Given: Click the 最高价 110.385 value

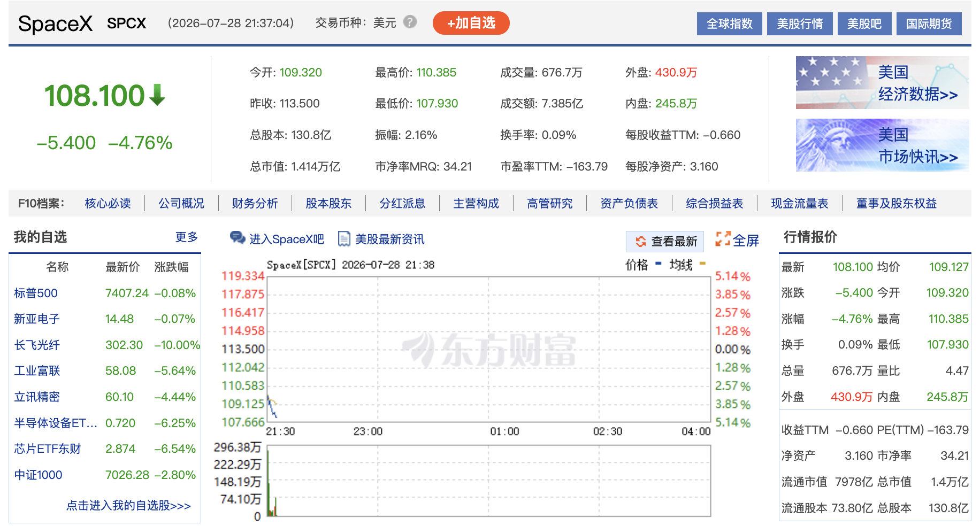Looking at the screenshot, I should point(436,72).
